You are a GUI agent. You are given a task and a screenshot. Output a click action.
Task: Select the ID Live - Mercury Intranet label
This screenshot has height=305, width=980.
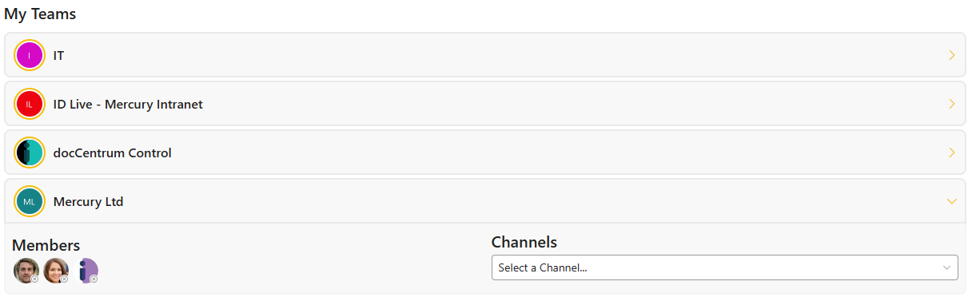pyautogui.click(x=128, y=104)
